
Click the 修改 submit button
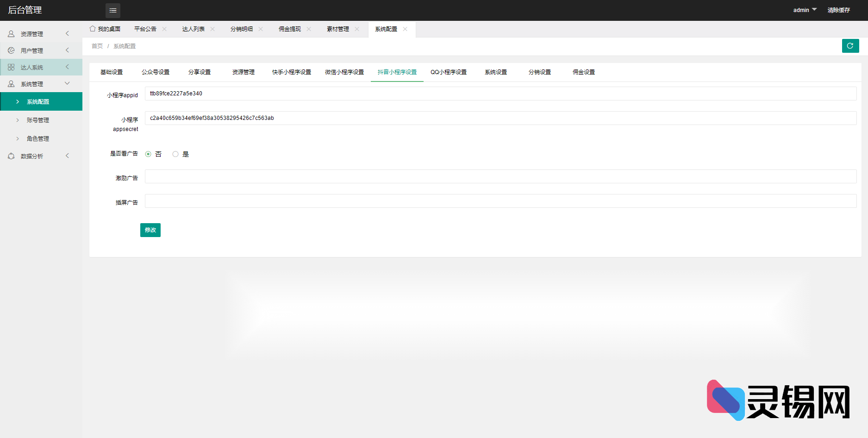click(x=150, y=230)
